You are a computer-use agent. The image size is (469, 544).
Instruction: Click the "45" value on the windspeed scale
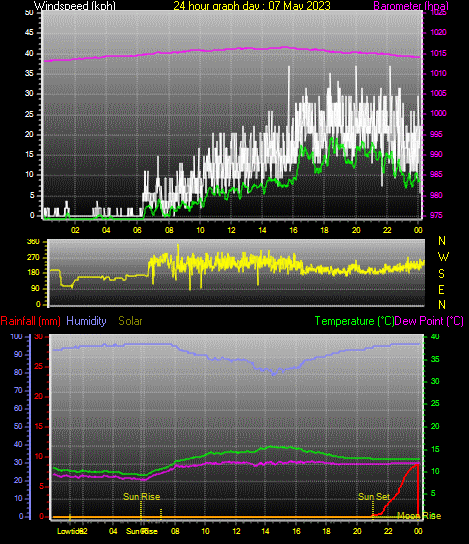coord(29,33)
